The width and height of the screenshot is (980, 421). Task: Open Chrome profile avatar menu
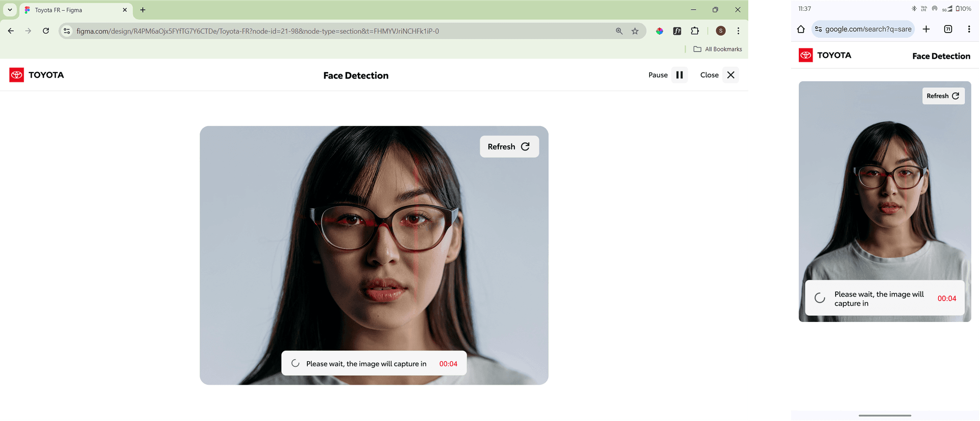[720, 31]
